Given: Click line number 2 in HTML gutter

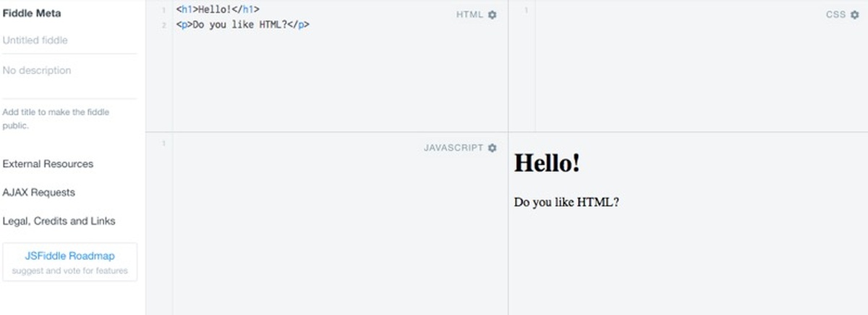Looking at the screenshot, I should pyautogui.click(x=163, y=25).
